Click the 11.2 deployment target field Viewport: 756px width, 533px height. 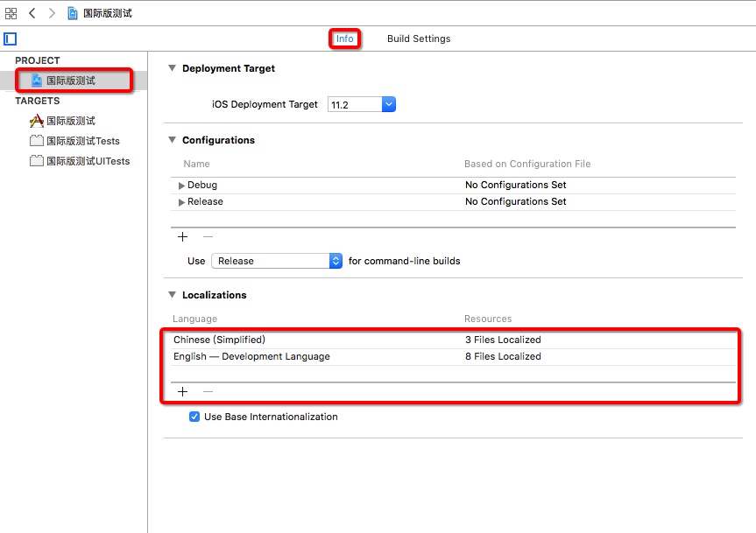(x=355, y=104)
